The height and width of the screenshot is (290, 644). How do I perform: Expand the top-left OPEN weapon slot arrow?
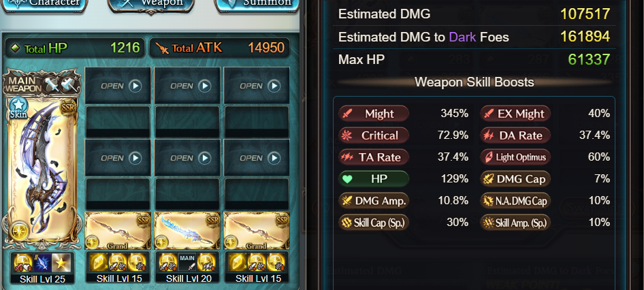(135, 86)
